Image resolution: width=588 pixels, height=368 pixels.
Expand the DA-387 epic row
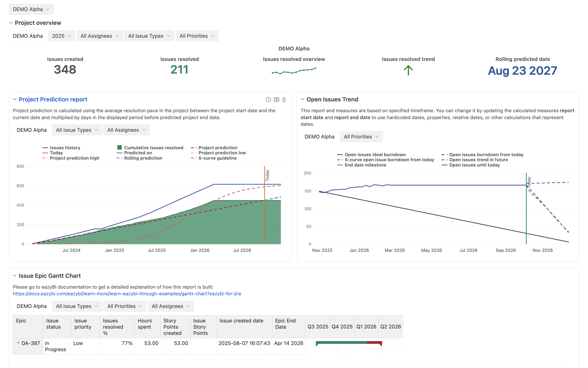[x=18, y=343]
